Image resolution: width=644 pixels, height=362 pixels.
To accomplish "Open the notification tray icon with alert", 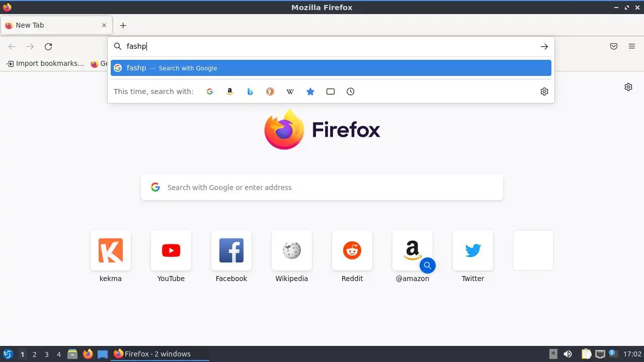I will (613, 353).
